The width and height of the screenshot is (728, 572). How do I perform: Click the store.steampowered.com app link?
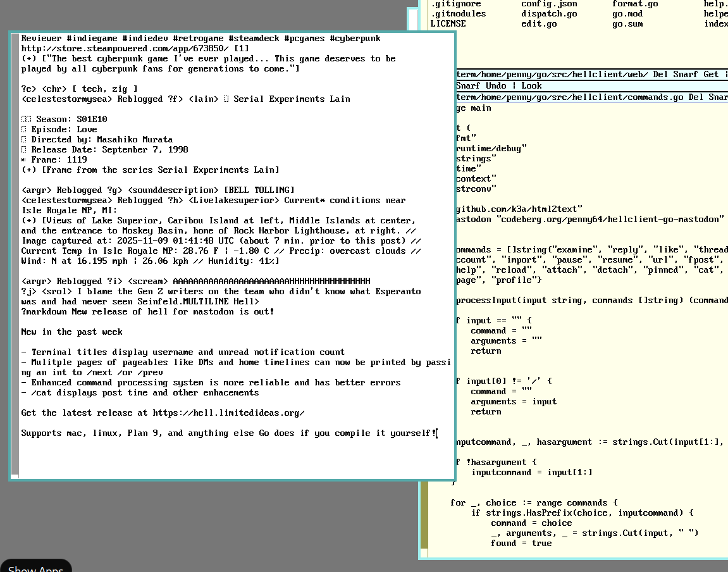[125, 49]
